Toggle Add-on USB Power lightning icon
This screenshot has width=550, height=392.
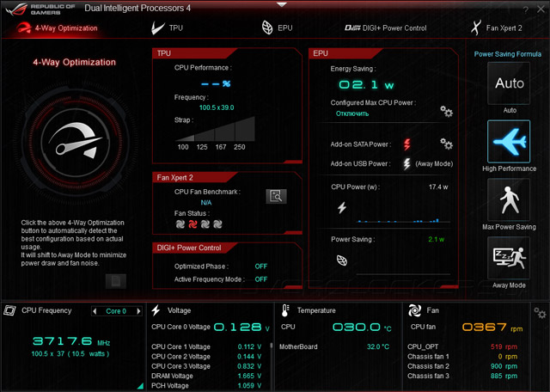click(x=406, y=164)
